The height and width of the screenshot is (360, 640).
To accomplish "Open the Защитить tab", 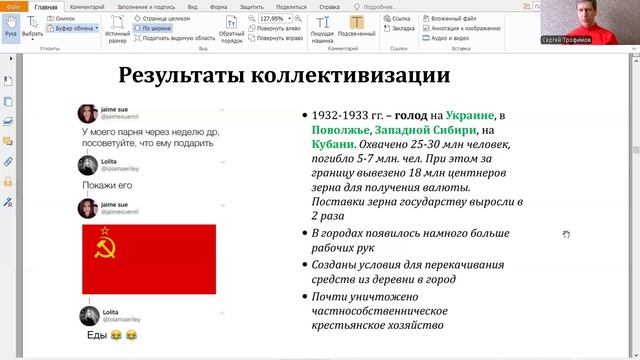I will click(251, 7).
